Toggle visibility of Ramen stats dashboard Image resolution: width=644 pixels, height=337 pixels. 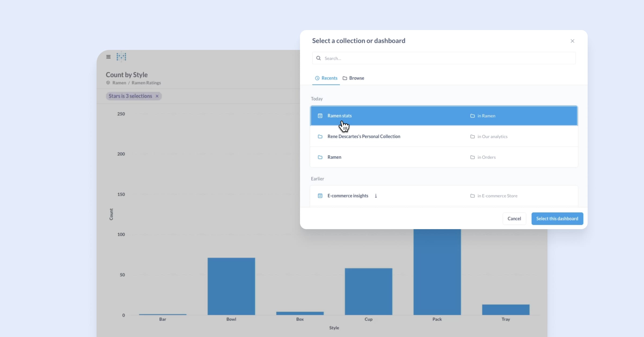point(444,115)
